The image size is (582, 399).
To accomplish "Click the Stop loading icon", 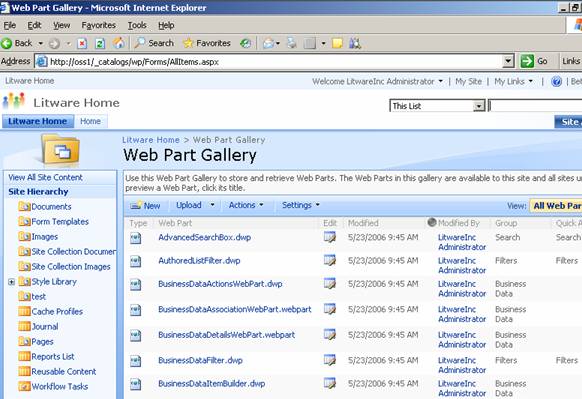I will pyautogui.click(x=82, y=43).
